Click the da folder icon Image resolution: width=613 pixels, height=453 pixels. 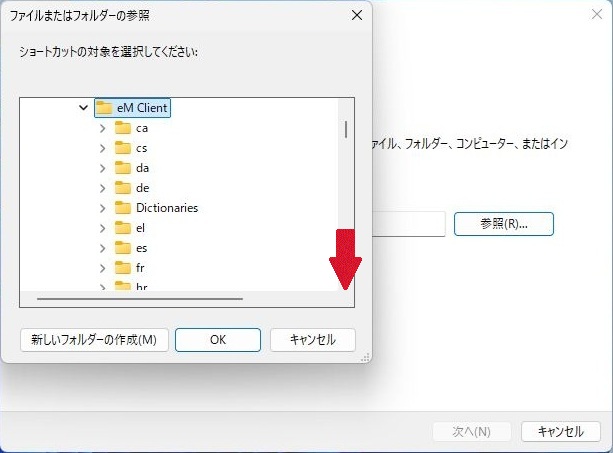coord(123,168)
